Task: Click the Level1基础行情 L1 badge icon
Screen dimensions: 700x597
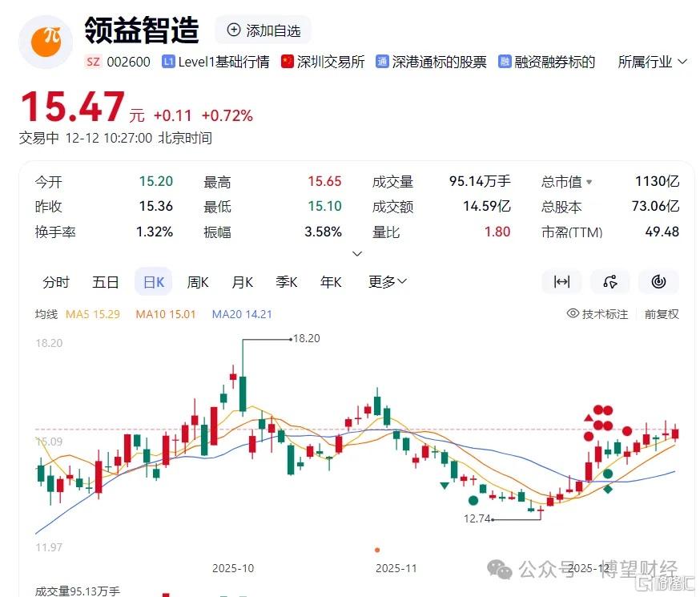Action: coord(168,62)
